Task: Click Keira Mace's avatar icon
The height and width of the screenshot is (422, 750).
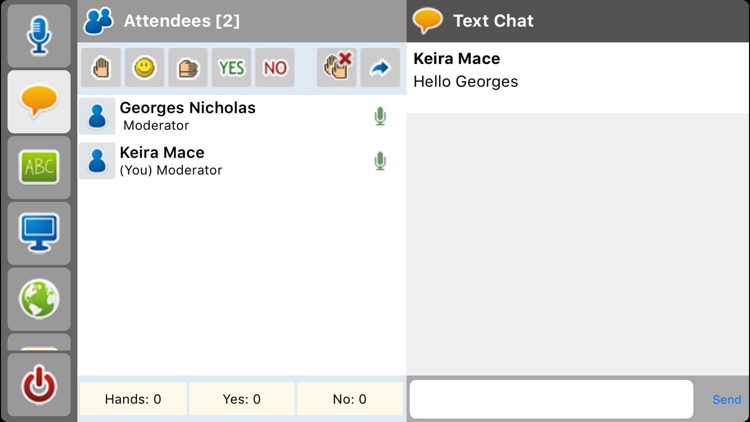Action: click(x=97, y=161)
